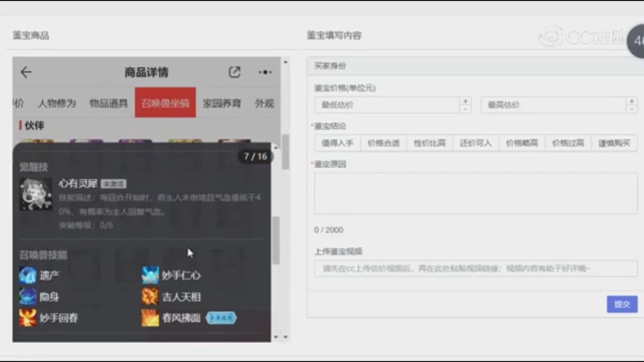
Task: Click the 7 / 16 page counter badge
Action: click(x=255, y=156)
